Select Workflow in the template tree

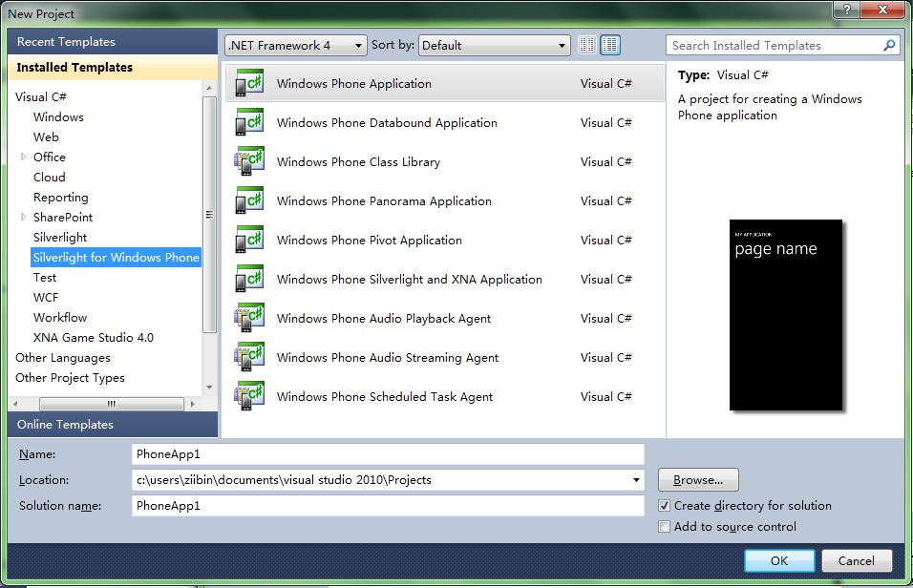click(60, 317)
